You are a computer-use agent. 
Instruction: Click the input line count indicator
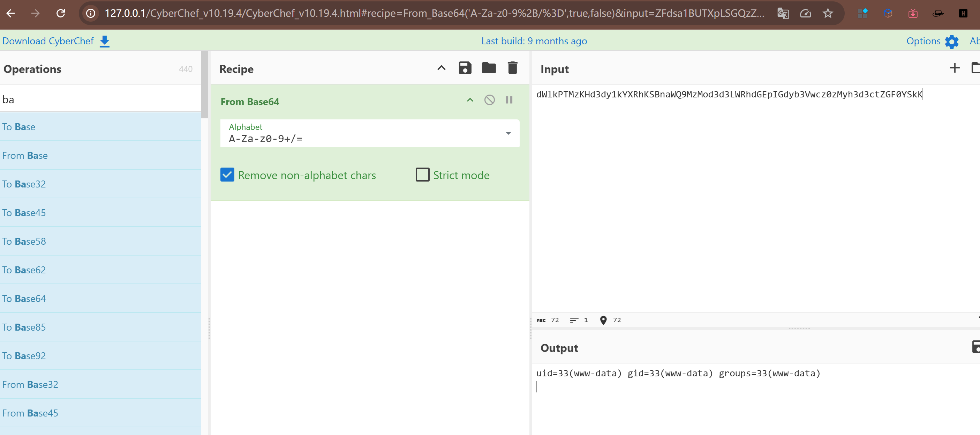(x=579, y=320)
